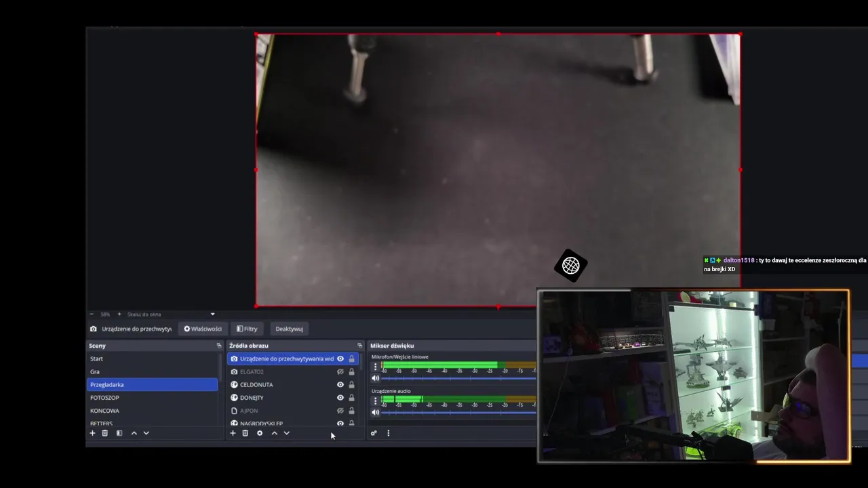Move scene up in Sceny toolbar

pos(134,433)
